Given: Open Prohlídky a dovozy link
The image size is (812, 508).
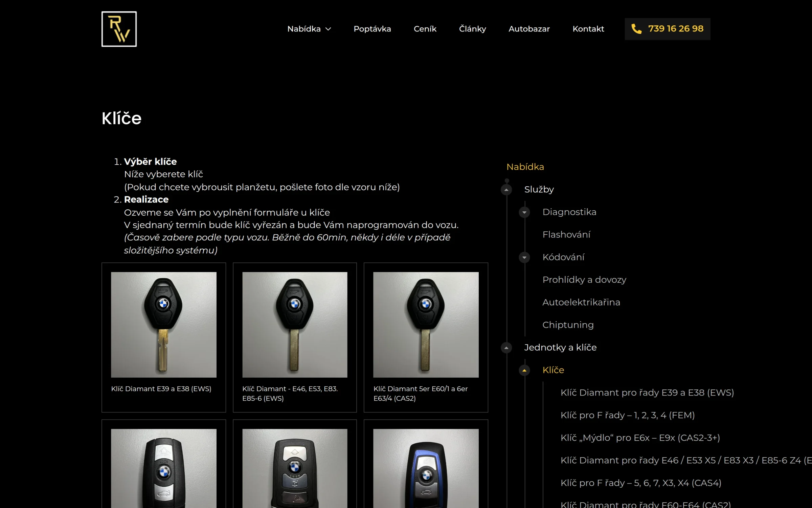Looking at the screenshot, I should point(584,280).
